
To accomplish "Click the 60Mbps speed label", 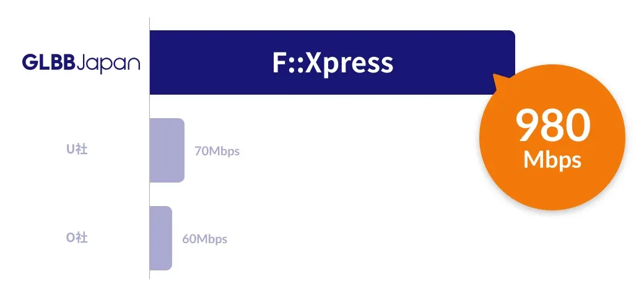I will click(204, 239).
